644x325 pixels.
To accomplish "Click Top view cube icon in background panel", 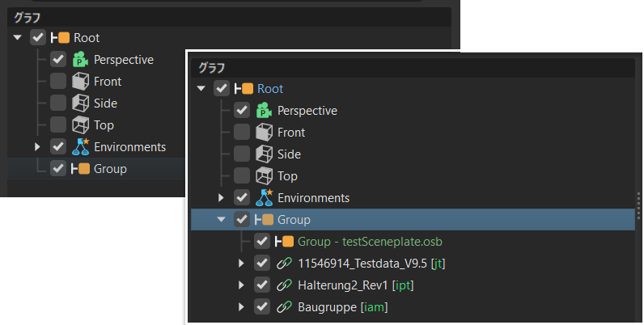I will (x=80, y=125).
